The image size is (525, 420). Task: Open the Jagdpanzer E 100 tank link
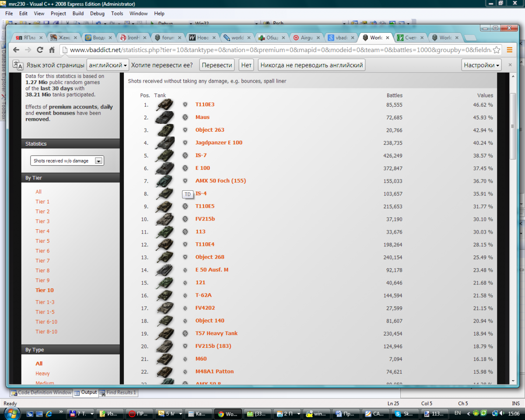click(x=219, y=143)
